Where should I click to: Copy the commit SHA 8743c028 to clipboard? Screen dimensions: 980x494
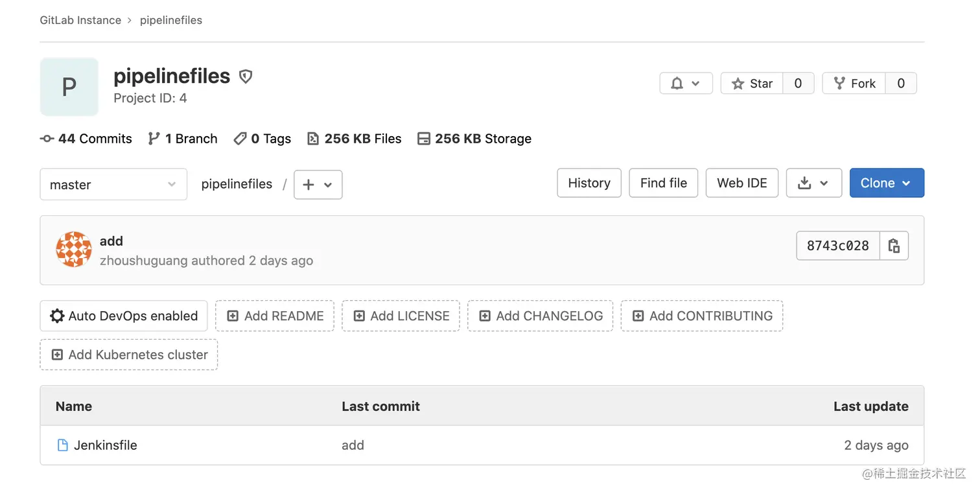(x=894, y=246)
